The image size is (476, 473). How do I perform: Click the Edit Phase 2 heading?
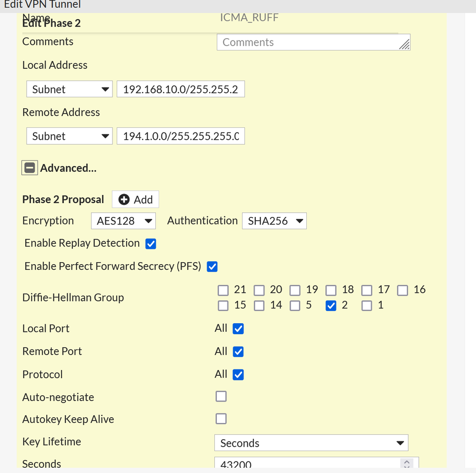[x=51, y=23]
